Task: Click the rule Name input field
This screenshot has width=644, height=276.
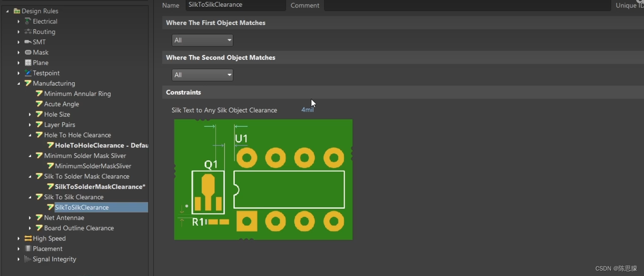Action: coord(236,5)
